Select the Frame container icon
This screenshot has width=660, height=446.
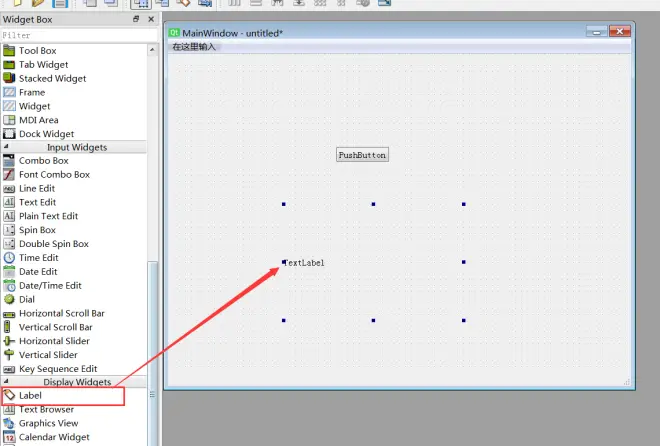pyautogui.click(x=9, y=92)
